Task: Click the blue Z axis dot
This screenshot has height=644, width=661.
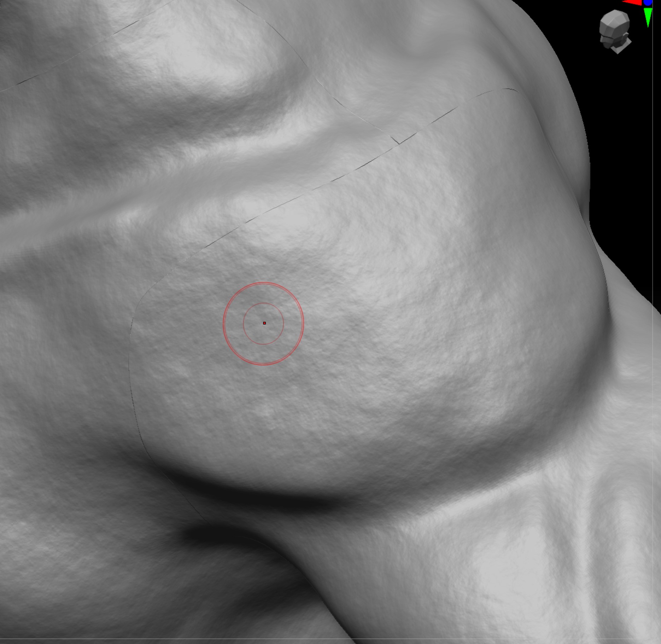Action: (x=648, y=2)
